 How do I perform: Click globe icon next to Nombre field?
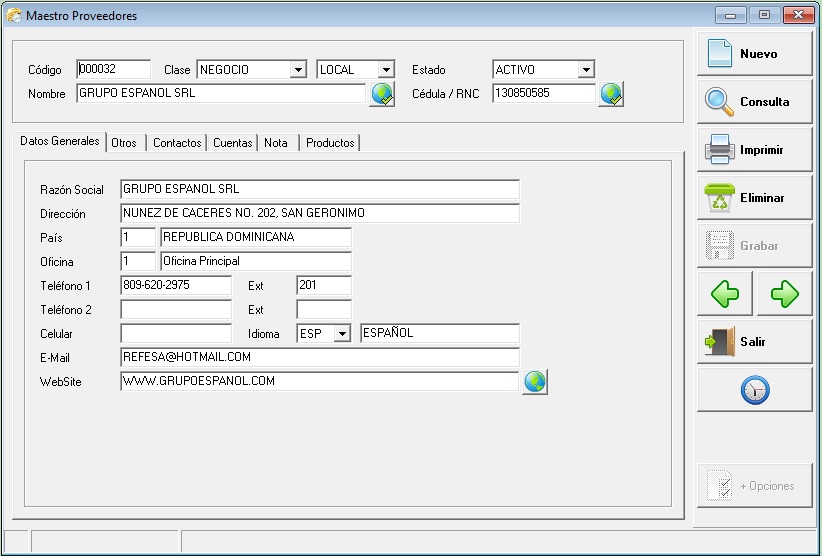(382, 94)
